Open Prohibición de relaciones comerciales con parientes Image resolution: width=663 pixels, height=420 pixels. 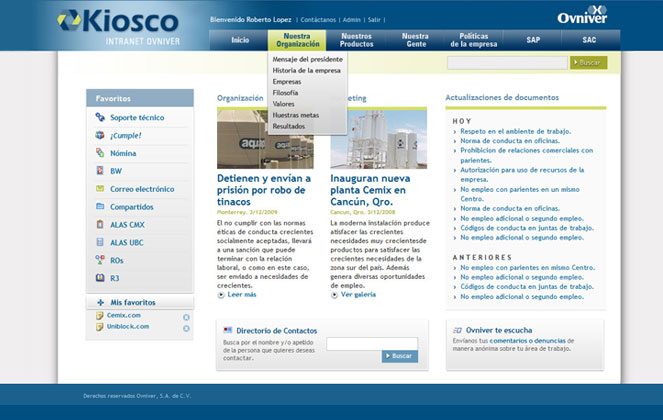526,155
